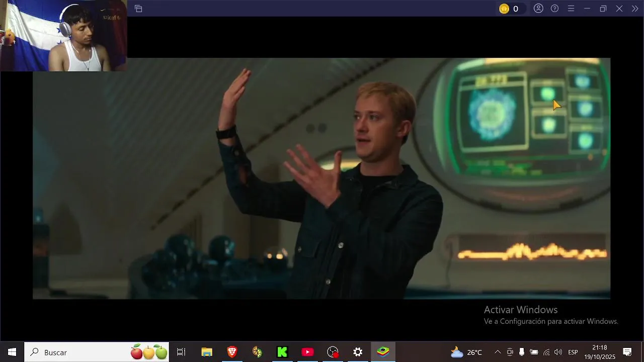Open the multi-instance tabs icon
Screen dimensions: 644x362
[138, 9]
